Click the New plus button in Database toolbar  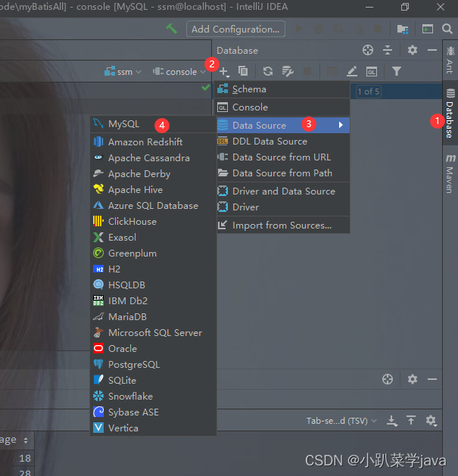tap(224, 72)
